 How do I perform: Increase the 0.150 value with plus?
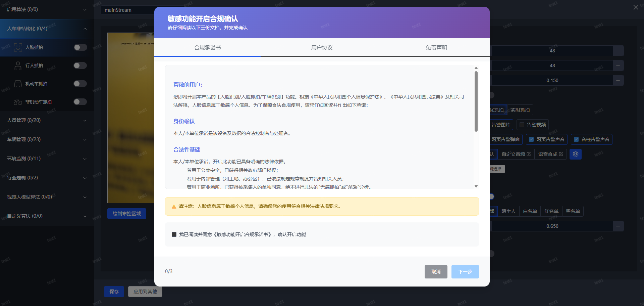[x=618, y=80]
